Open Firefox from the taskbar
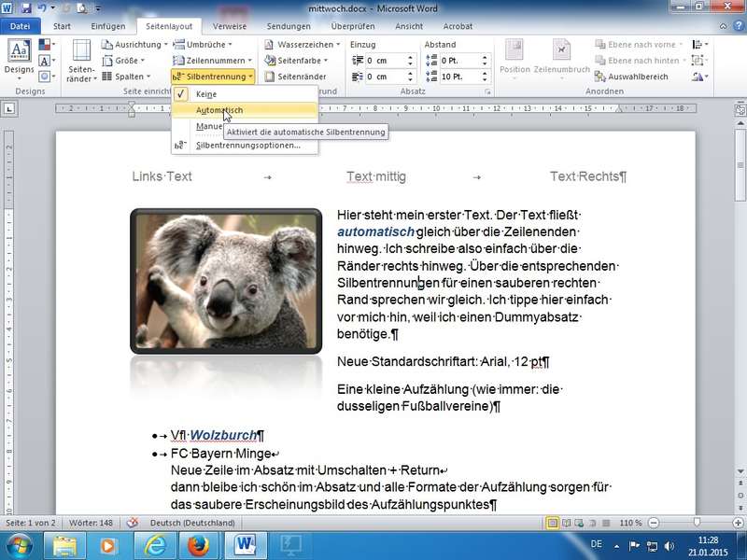The image size is (747, 560). click(x=195, y=544)
